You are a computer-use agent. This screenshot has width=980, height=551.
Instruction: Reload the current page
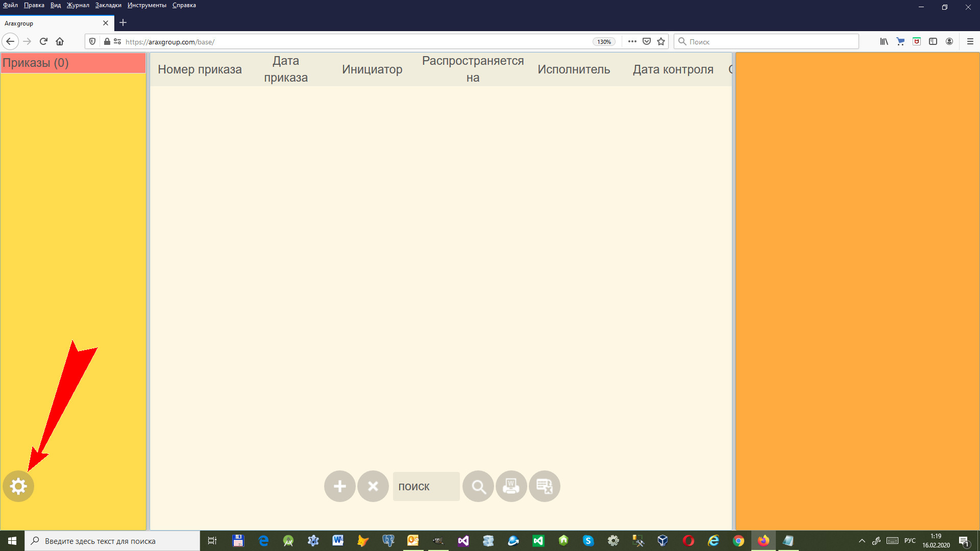pos(43,42)
